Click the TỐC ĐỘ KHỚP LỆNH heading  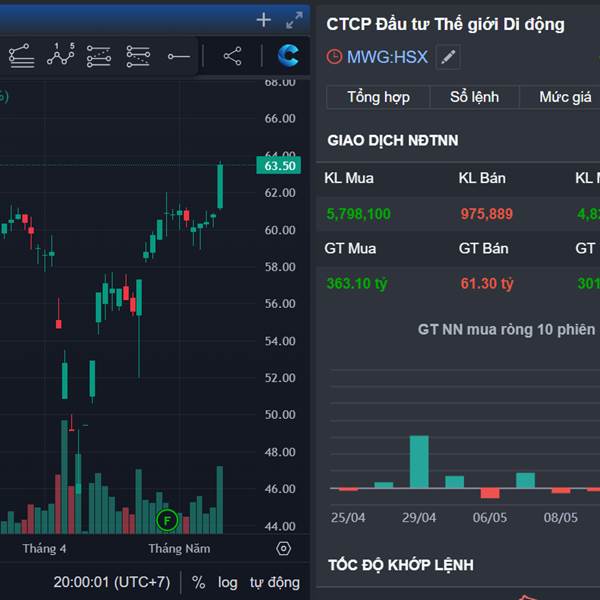[401, 565]
